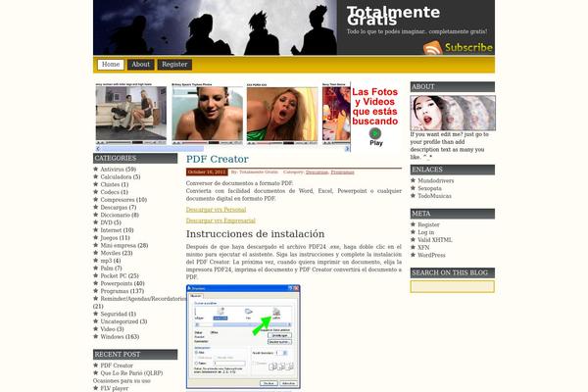Open the Antivirus (59) category
588x392 pixels.
(119, 170)
